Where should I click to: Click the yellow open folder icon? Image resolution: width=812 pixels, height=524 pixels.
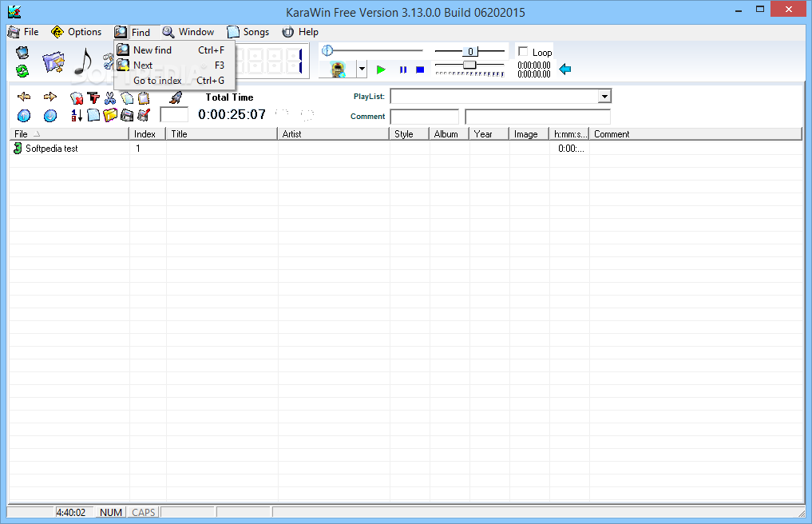pos(110,115)
